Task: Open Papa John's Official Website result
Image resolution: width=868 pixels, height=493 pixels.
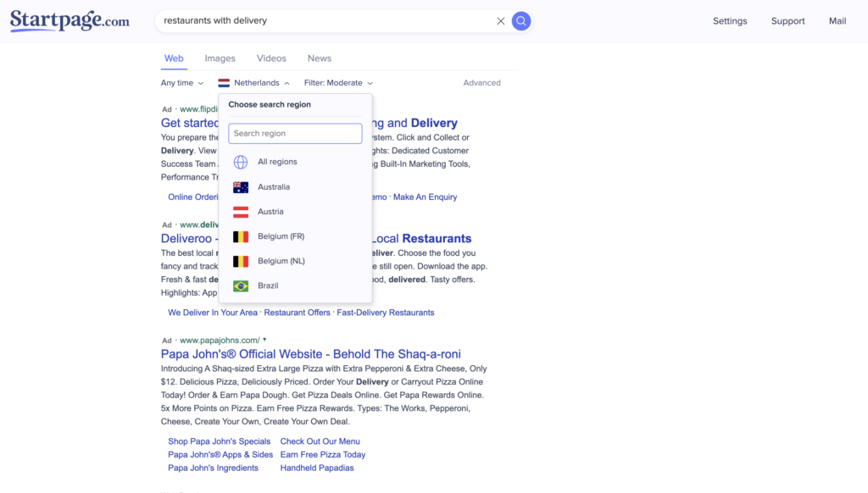Action: pyautogui.click(x=310, y=354)
